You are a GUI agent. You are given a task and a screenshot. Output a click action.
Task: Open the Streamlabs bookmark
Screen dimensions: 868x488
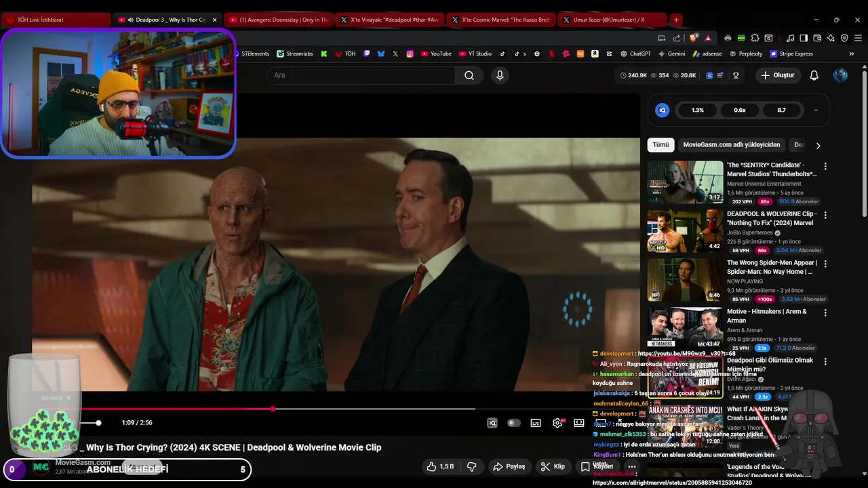pos(294,54)
